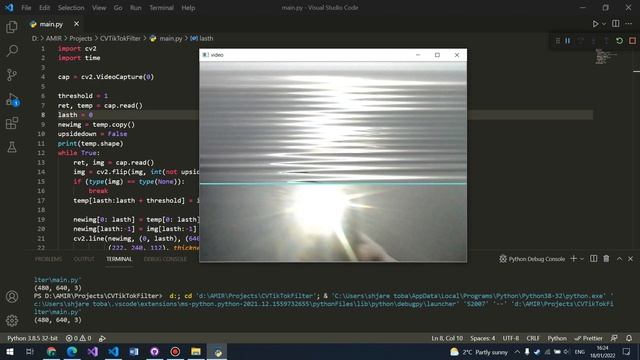Open Microsoft Edge from the taskbar
This screenshot has height=360, width=640.
point(72,352)
